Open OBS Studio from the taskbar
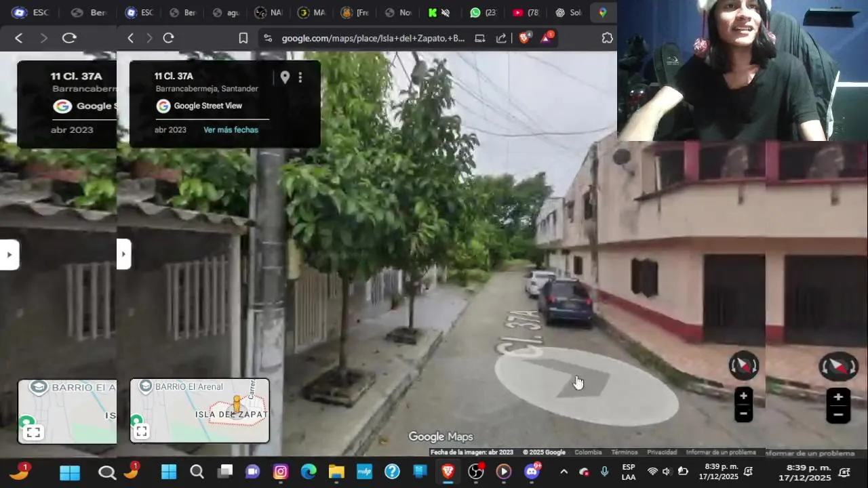 pos(476,472)
